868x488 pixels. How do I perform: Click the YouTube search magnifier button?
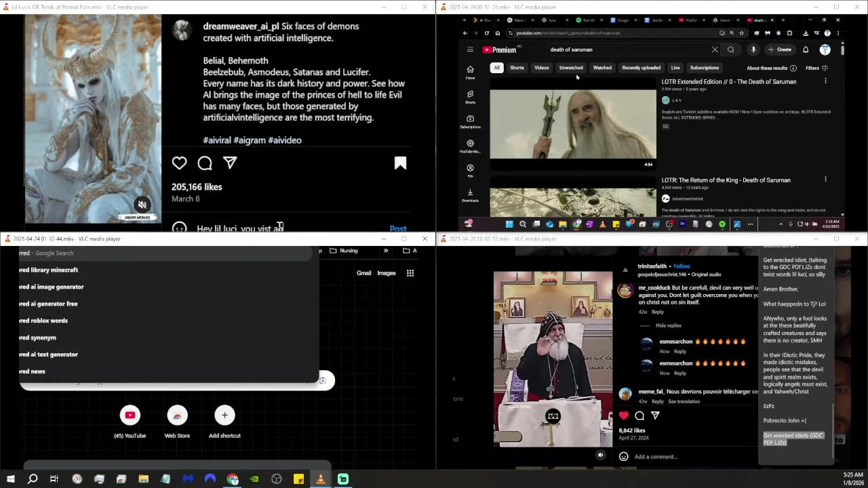730,49
